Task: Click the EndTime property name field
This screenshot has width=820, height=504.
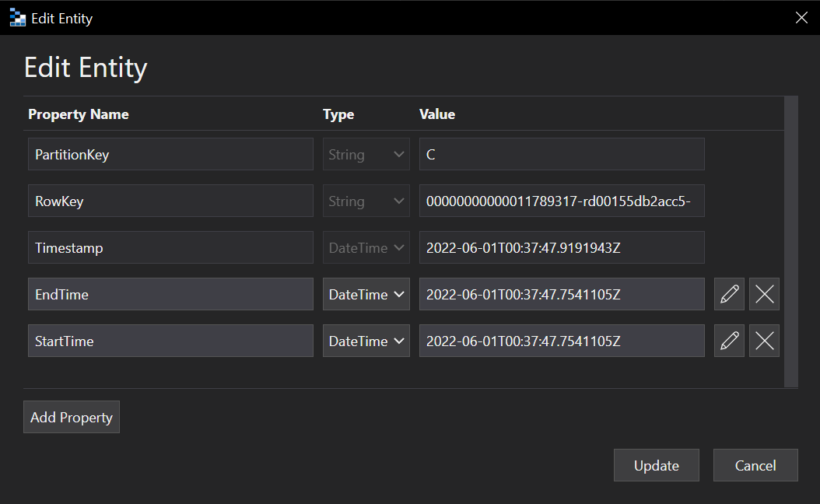Action: pos(170,294)
